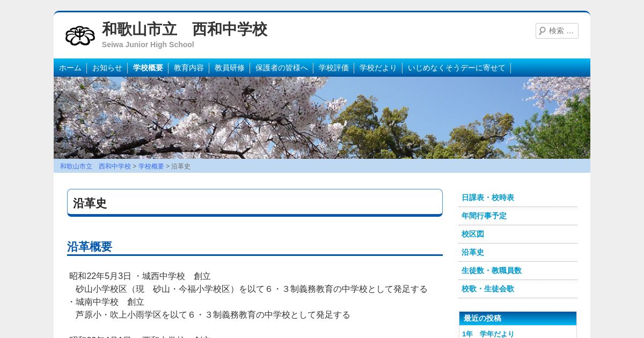Open the 教員研修 menu item
This screenshot has width=644, height=338.
tap(230, 68)
